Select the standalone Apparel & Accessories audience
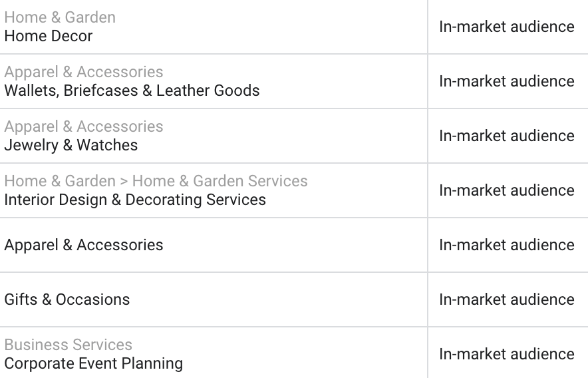 click(x=84, y=245)
